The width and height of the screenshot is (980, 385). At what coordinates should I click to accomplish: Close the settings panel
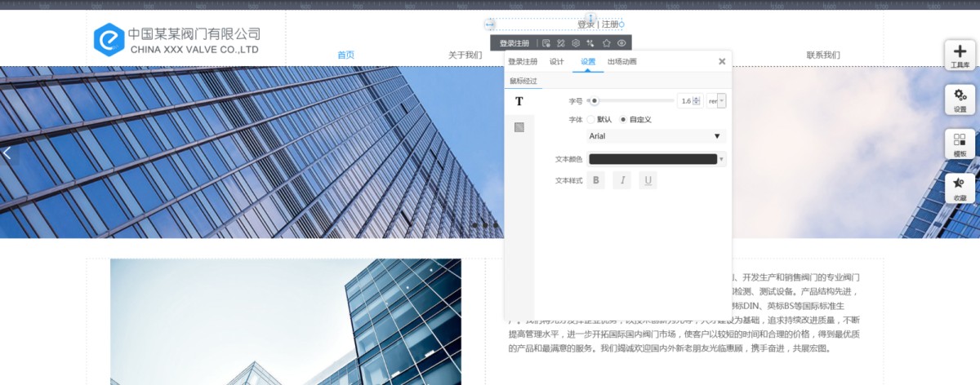(722, 61)
